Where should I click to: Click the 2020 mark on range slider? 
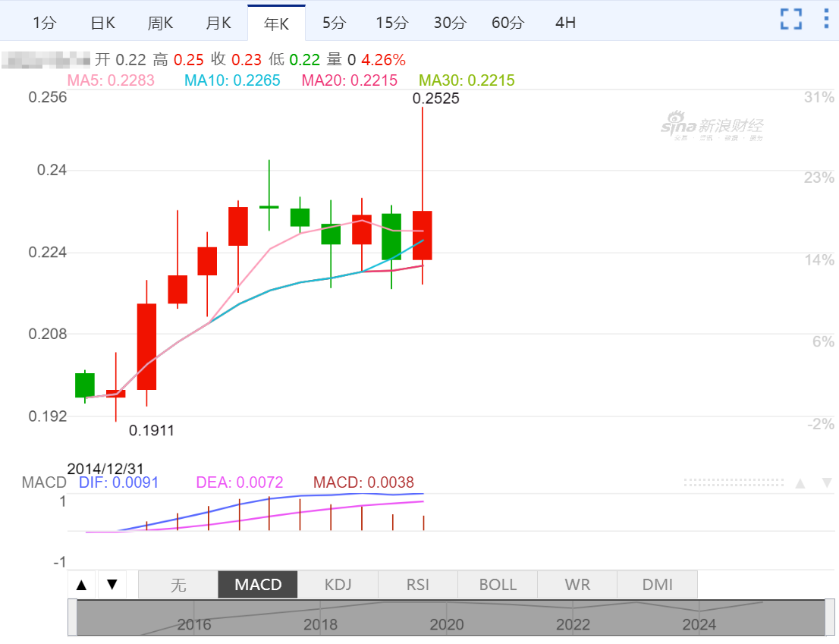(x=446, y=624)
